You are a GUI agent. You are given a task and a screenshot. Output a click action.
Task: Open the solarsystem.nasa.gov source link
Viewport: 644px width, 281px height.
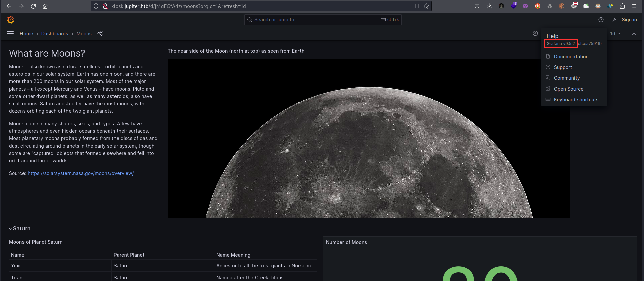(81, 173)
